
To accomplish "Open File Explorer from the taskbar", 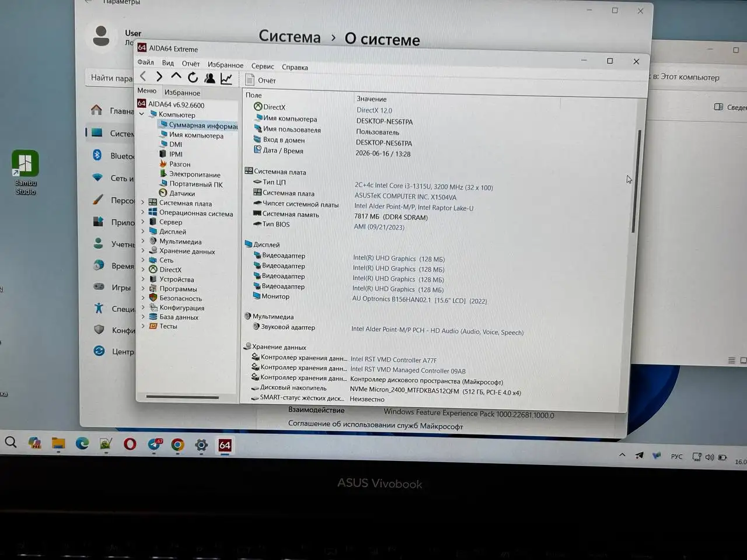I will coord(58,444).
